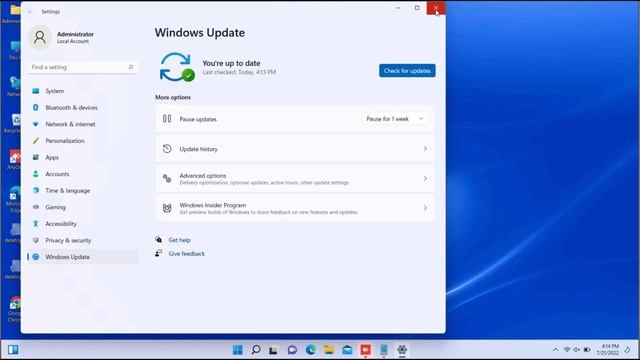The width and height of the screenshot is (640, 360).
Task: Minimize the Settings window
Action: tap(398, 8)
